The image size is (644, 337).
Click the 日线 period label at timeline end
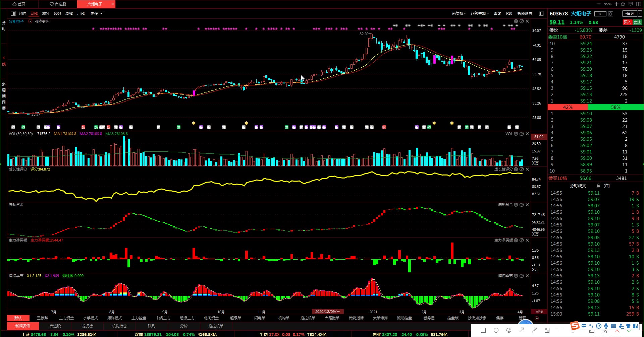[x=539, y=312]
